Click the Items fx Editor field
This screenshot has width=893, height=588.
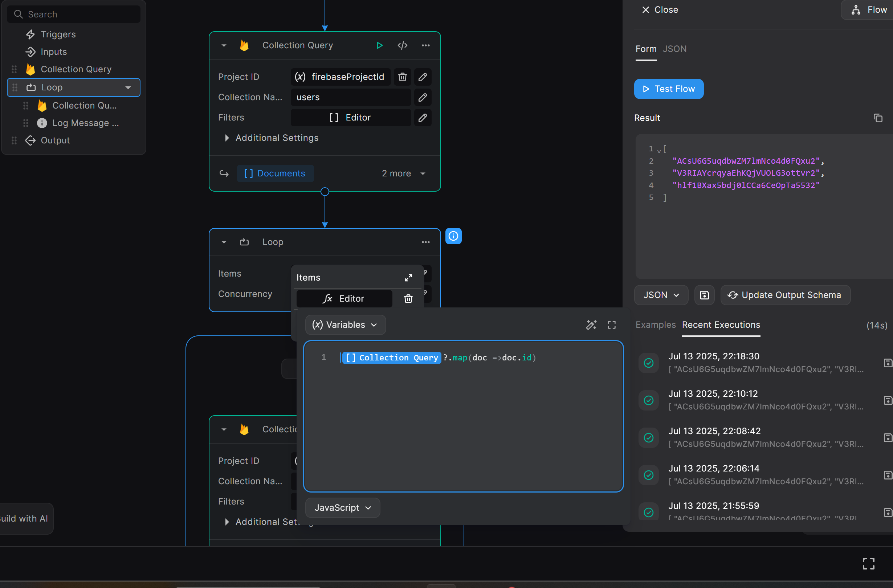click(x=344, y=299)
